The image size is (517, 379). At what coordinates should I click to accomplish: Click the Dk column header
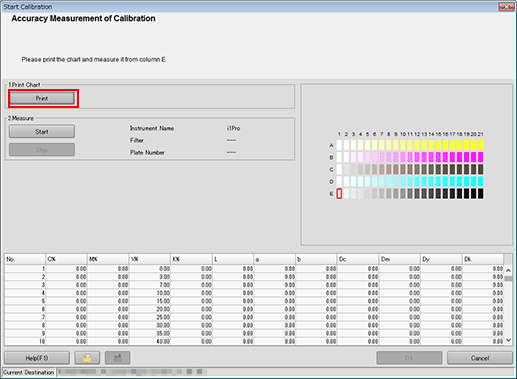coord(483,259)
